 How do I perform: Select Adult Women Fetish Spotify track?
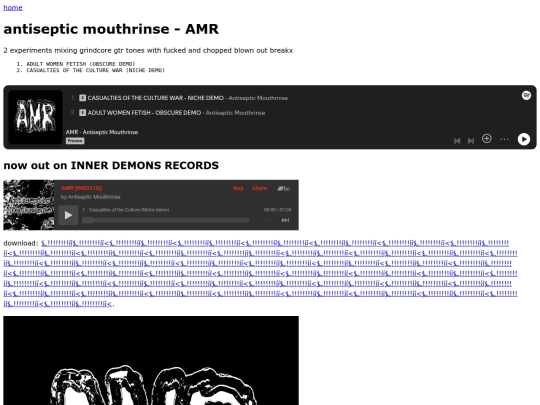click(x=144, y=113)
